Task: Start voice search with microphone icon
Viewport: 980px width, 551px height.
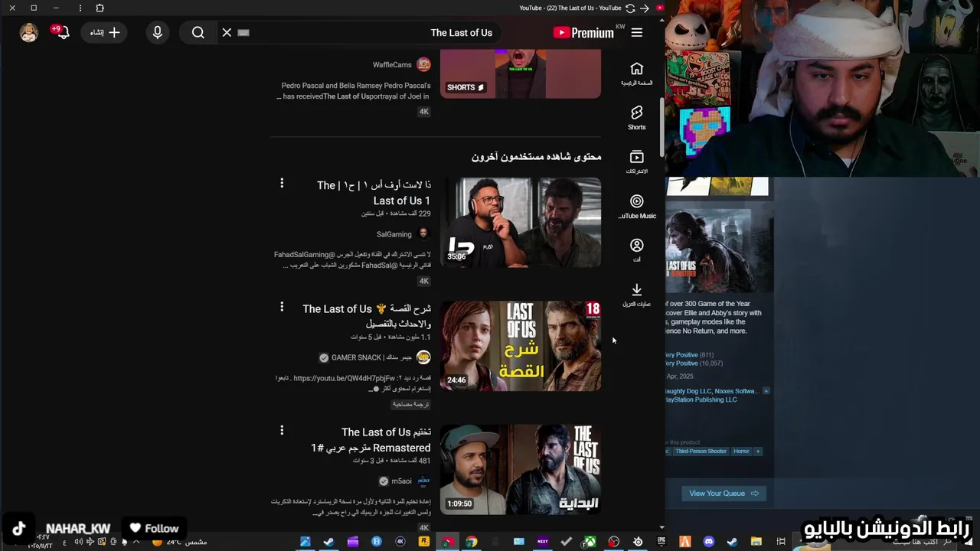Action: (158, 32)
